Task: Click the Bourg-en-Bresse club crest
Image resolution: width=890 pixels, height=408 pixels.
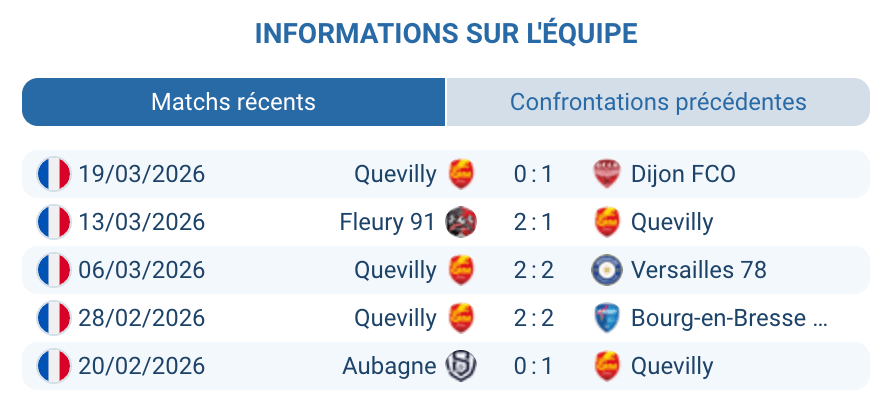Action: [606, 318]
